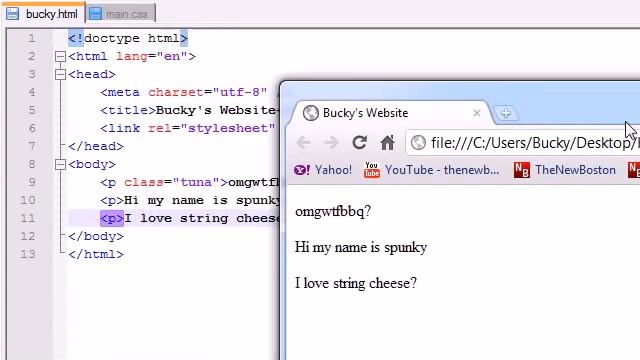Click 'Hi my name is spunky' in browser
This screenshot has width=640, height=360.
pyautogui.click(x=361, y=247)
